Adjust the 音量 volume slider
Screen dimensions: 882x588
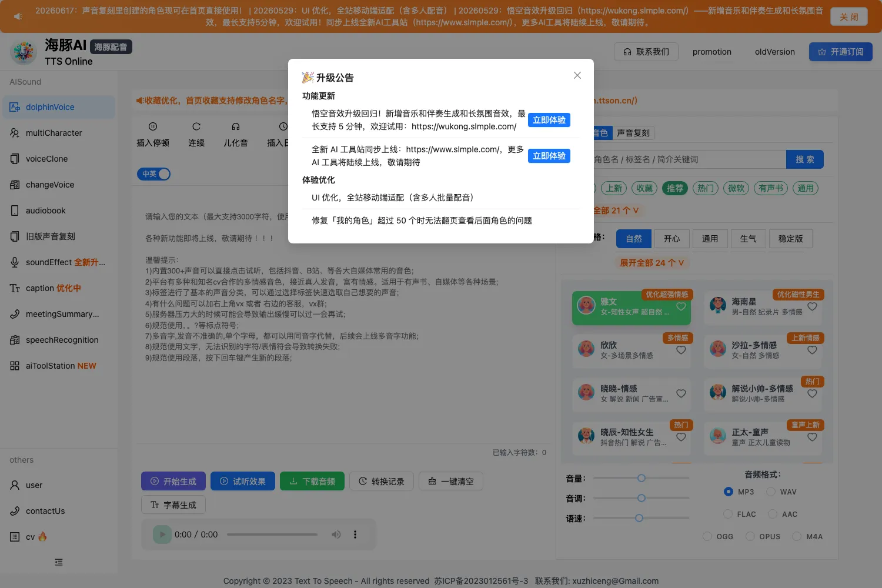642,478
